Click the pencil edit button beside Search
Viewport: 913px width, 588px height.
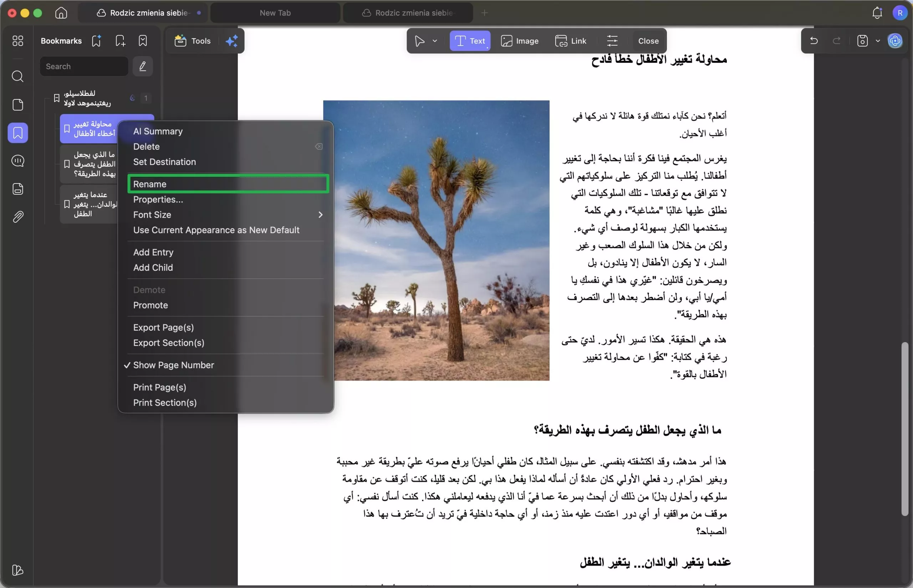point(143,66)
